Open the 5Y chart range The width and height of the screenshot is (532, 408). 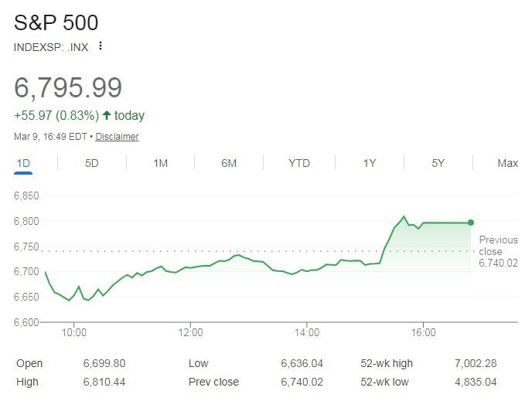tap(438, 163)
